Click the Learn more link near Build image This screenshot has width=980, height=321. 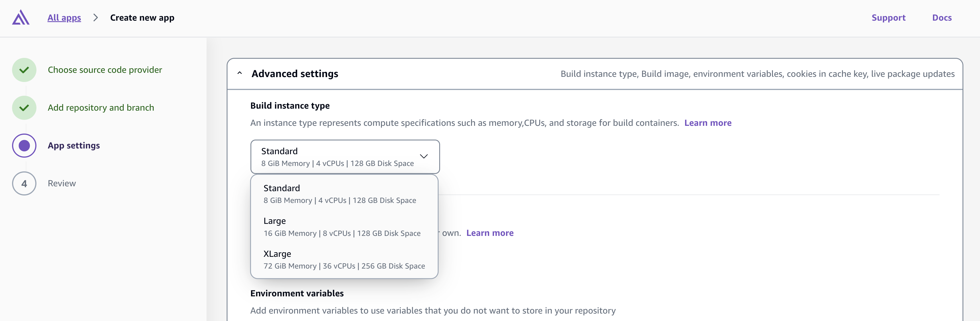(x=490, y=233)
